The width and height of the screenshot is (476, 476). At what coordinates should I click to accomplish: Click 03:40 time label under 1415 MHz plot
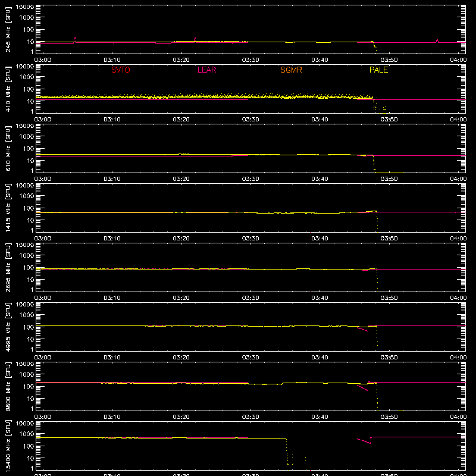(x=320, y=239)
